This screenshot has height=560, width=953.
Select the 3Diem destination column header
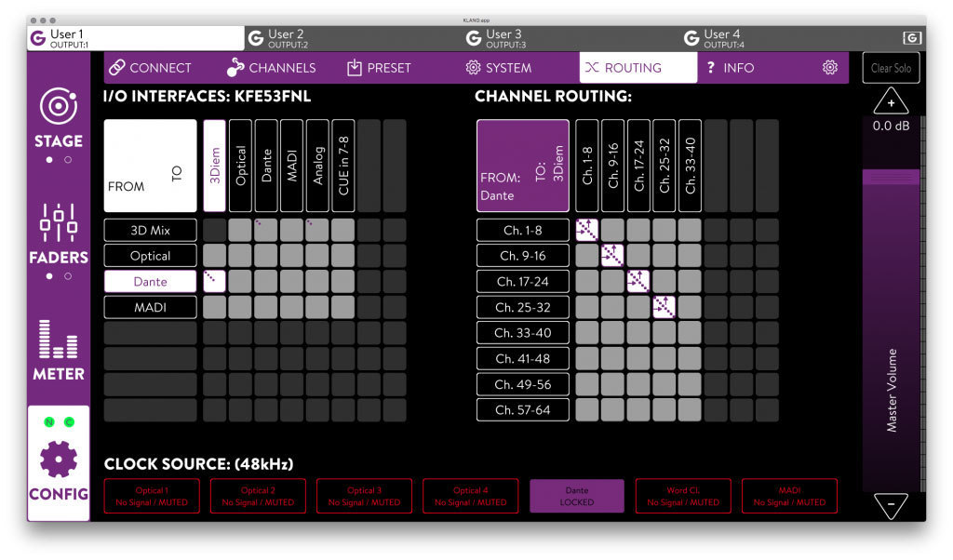[x=215, y=166]
